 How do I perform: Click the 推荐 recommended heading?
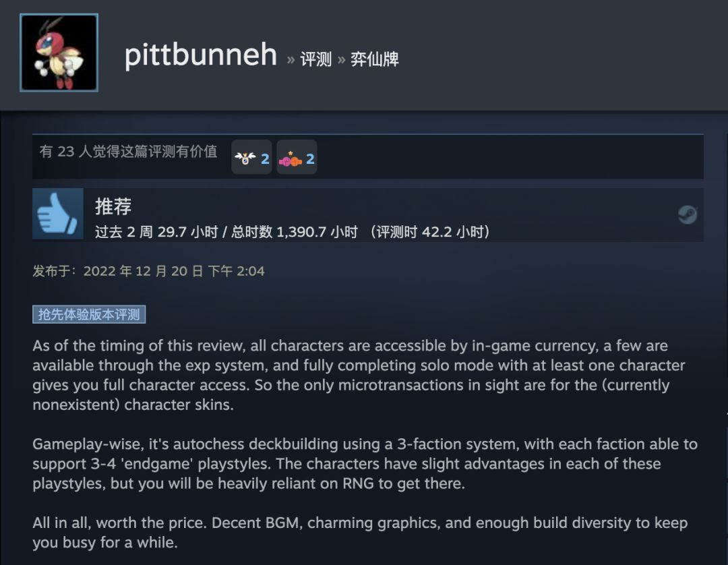113,206
